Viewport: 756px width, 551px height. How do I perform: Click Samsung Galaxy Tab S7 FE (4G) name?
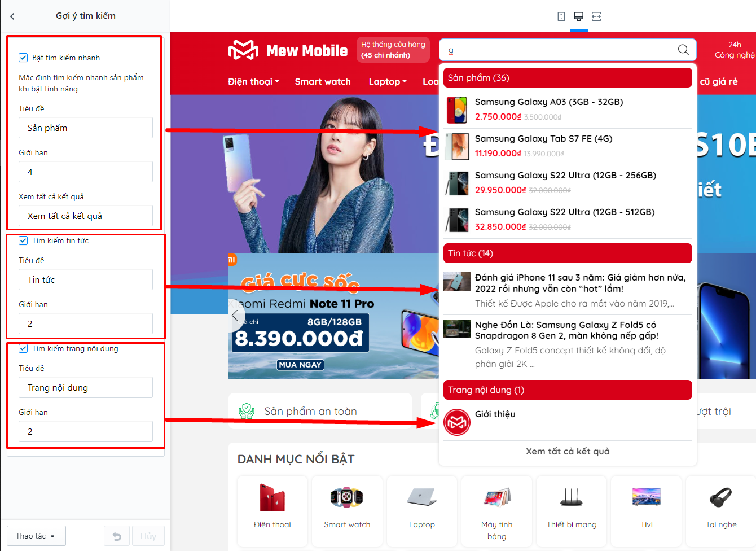(543, 138)
